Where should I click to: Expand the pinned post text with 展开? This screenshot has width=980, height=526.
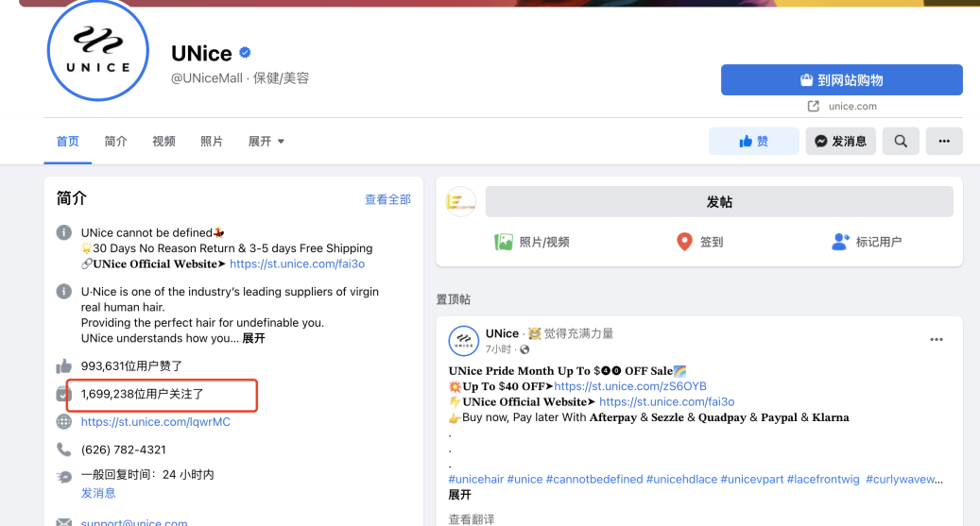coord(459,494)
